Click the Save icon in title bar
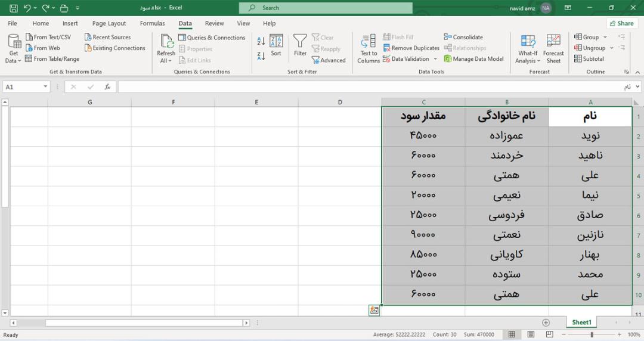 click(13, 8)
